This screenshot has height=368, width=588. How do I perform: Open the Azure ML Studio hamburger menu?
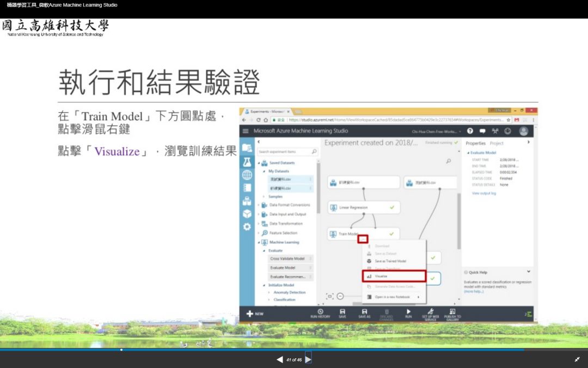pyautogui.click(x=246, y=131)
